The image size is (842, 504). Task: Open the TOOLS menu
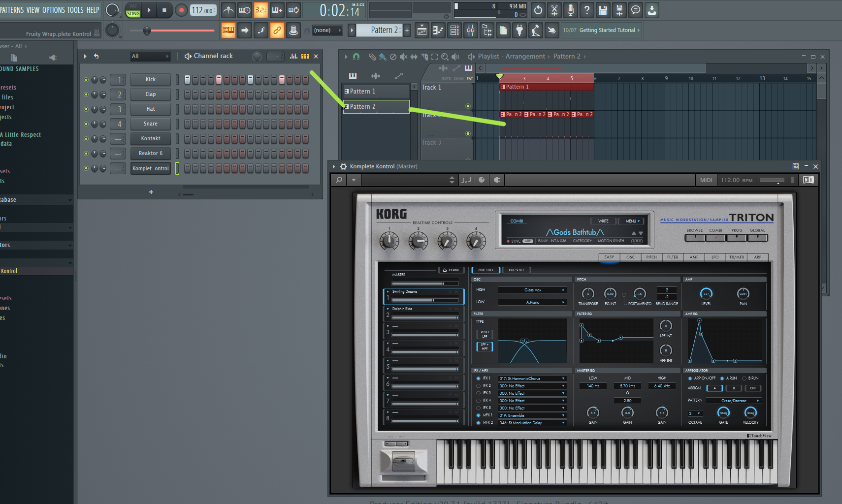75,10
